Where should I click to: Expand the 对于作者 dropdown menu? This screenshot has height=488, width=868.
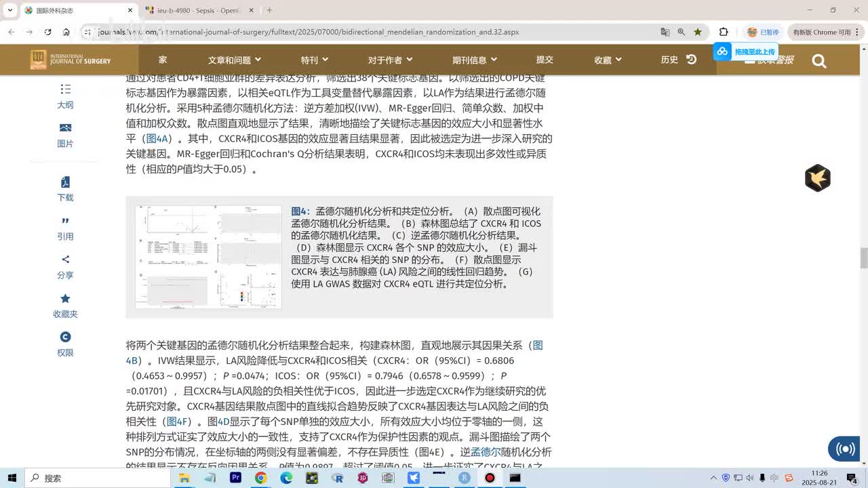[391, 60]
